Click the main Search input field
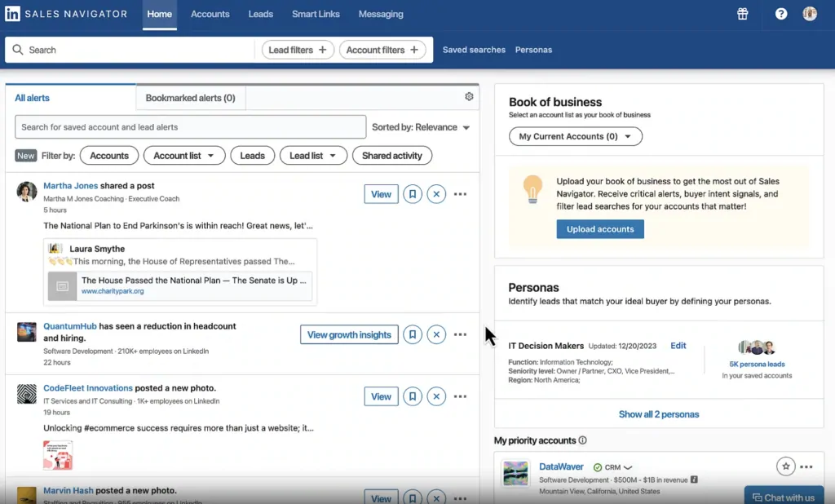835x504 pixels. [x=130, y=50]
